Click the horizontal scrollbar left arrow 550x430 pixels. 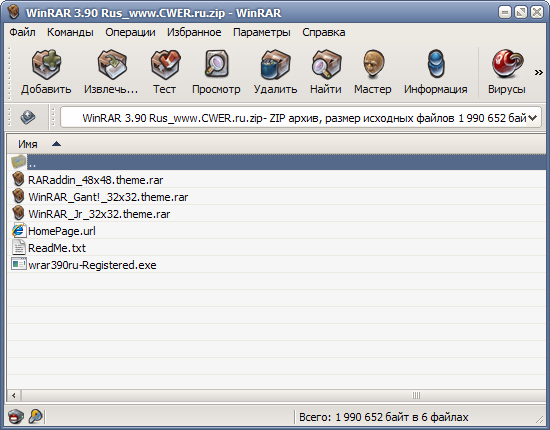(x=14, y=396)
